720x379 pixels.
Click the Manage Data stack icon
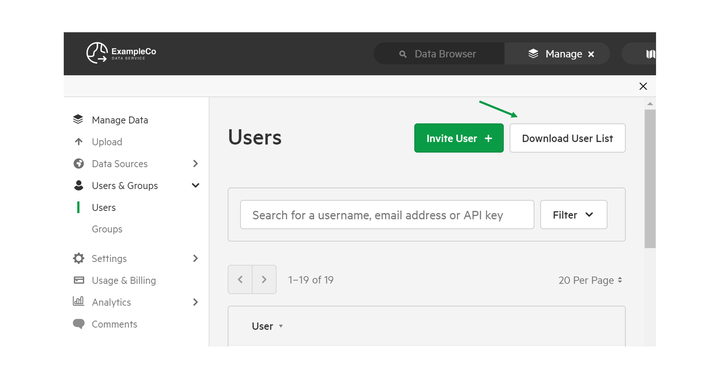point(78,119)
